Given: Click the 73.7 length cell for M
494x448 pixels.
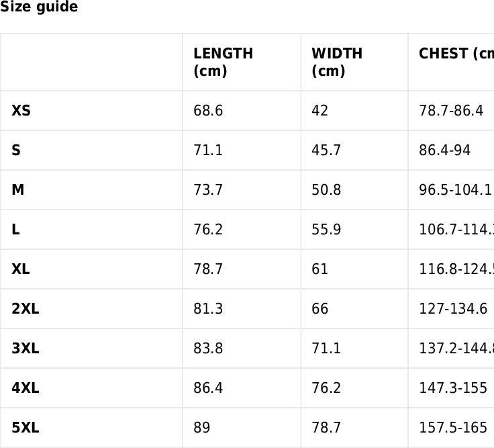Looking at the screenshot, I should click(x=208, y=190).
